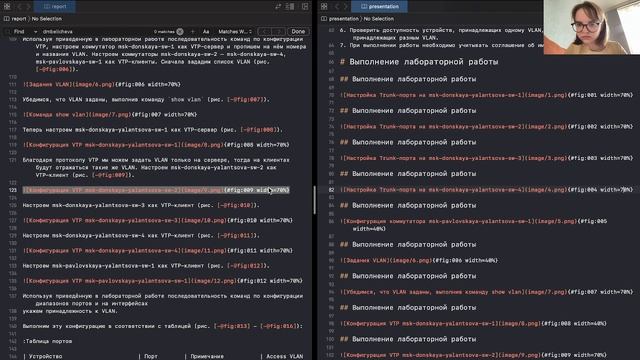Select the presentation tab

[380, 7]
